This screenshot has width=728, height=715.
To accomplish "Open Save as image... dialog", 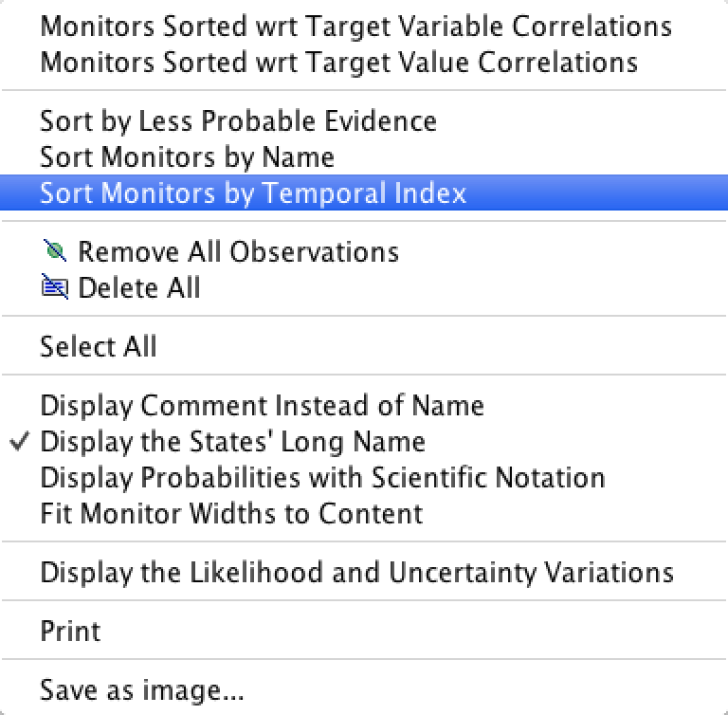I will (x=364, y=690).
